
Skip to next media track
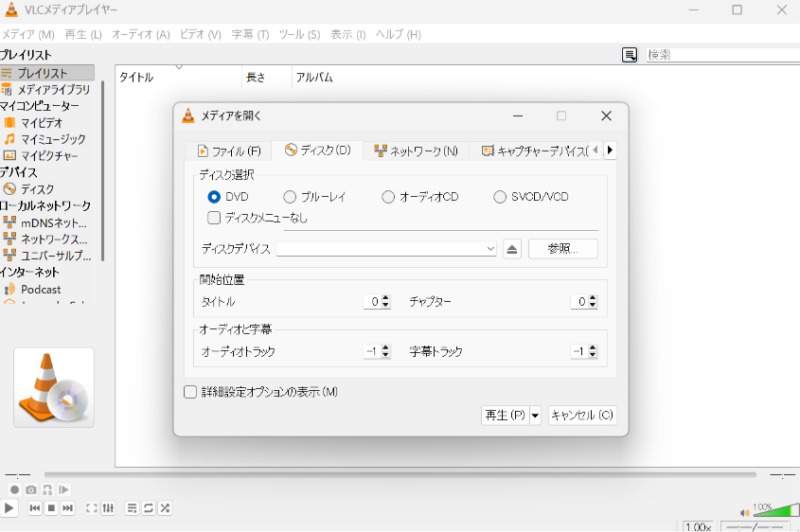[67, 508]
